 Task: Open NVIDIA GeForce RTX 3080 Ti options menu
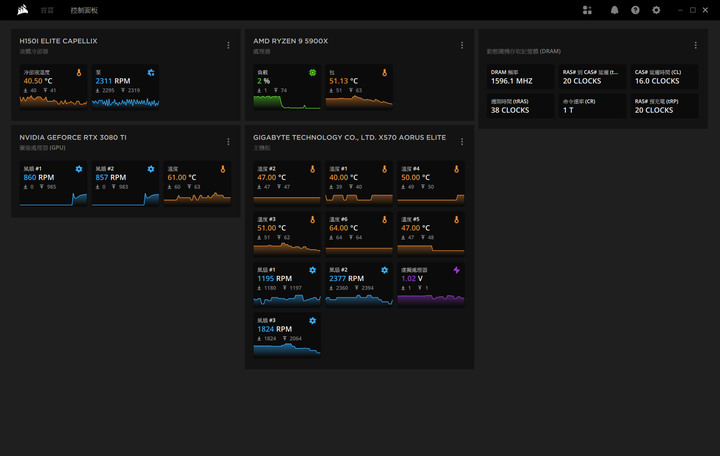pyautogui.click(x=228, y=141)
